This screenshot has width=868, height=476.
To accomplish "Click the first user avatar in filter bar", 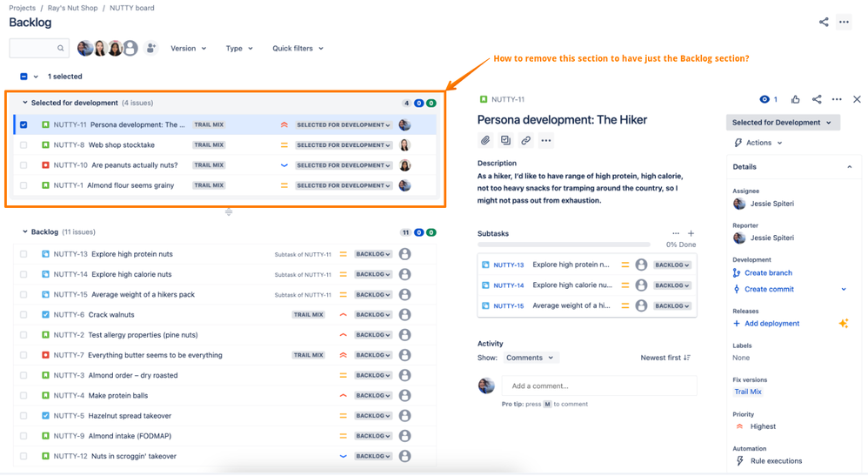I will click(x=84, y=48).
